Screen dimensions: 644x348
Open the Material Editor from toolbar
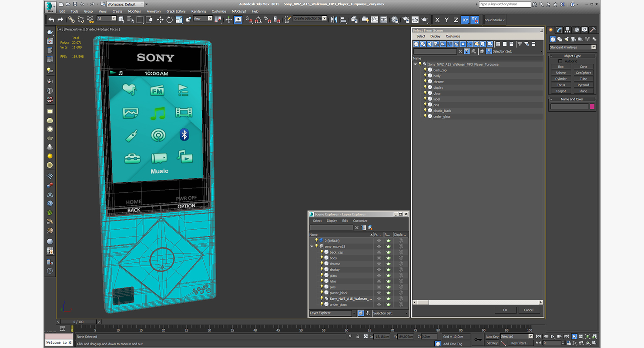(x=395, y=20)
